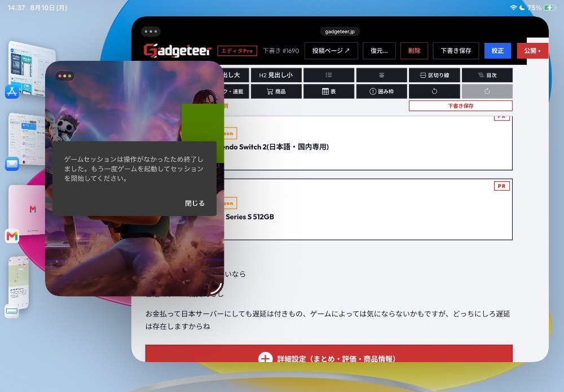Switch to the Mail window thumbnail

point(27,138)
